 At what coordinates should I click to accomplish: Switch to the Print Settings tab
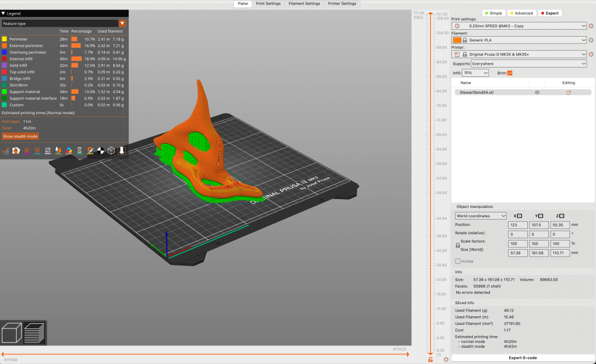tap(268, 3)
